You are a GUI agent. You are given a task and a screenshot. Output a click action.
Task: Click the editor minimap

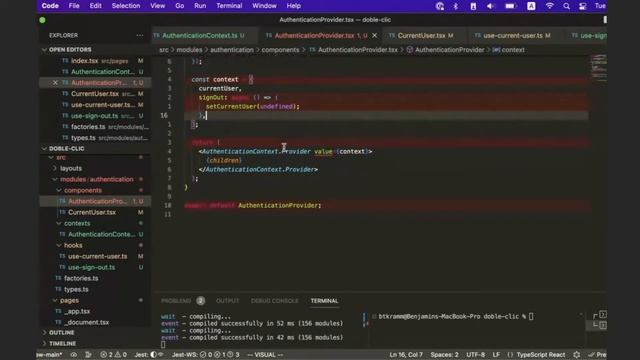[x=598, y=68]
